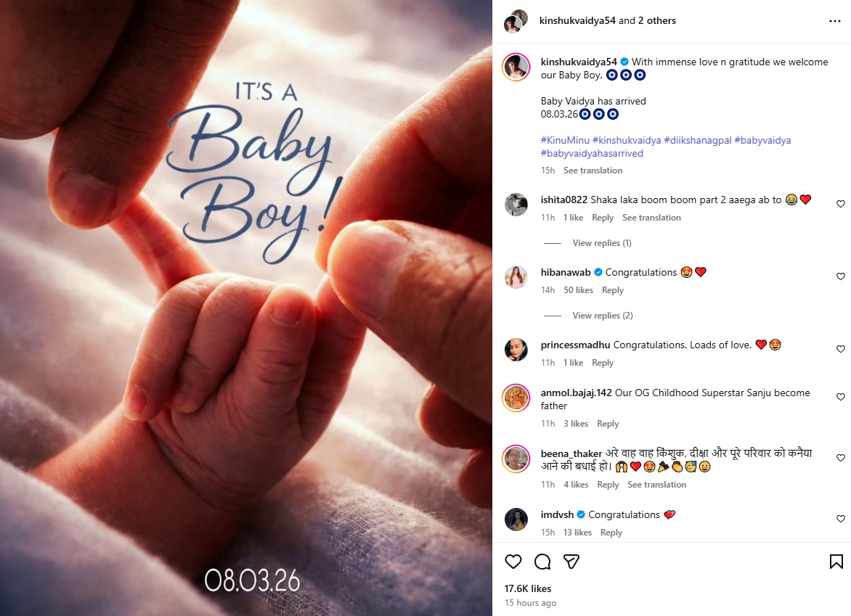The width and height of the screenshot is (851, 616).
Task: Save post using the bookmark icon
Action: pos(836,562)
